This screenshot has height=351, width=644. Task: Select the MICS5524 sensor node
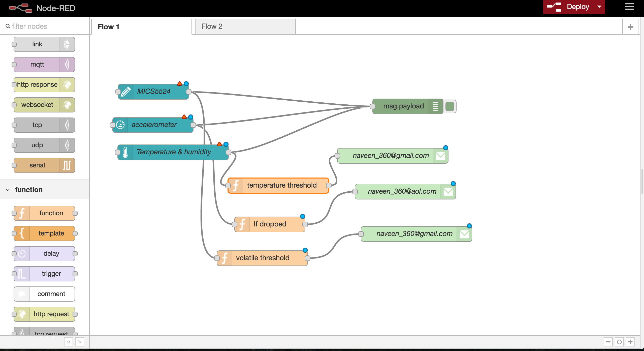153,92
